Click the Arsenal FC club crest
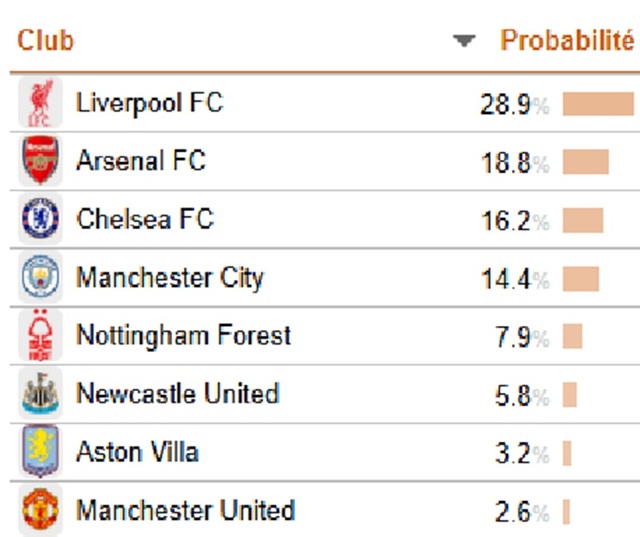The height and width of the screenshot is (537, 640). pos(40,161)
